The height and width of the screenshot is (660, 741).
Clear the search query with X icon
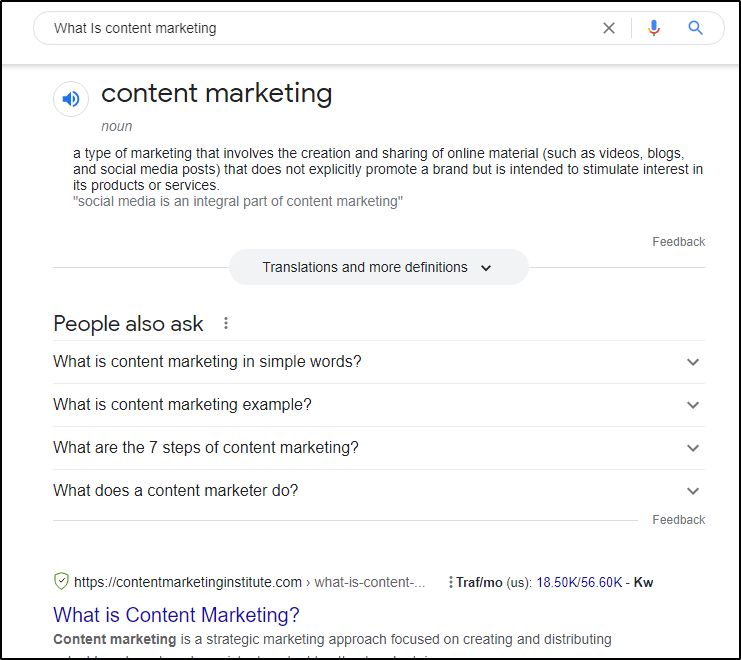tap(609, 28)
